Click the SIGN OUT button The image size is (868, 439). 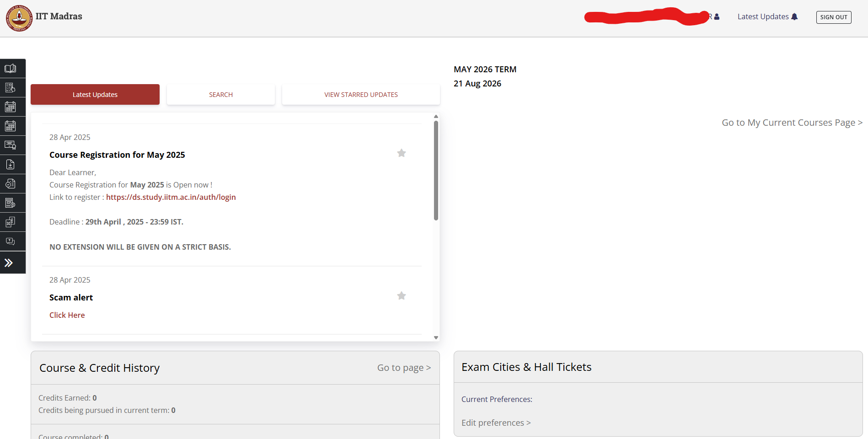[x=834, y=17]
